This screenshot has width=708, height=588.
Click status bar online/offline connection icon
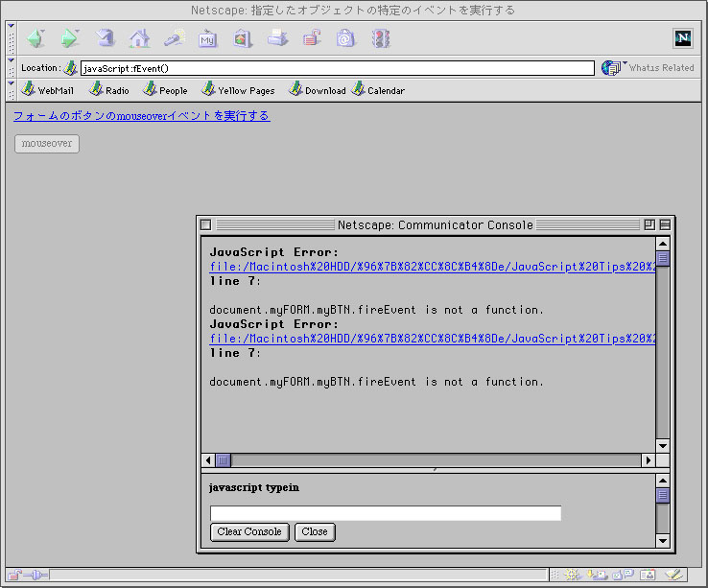click(x=35, y=575)
